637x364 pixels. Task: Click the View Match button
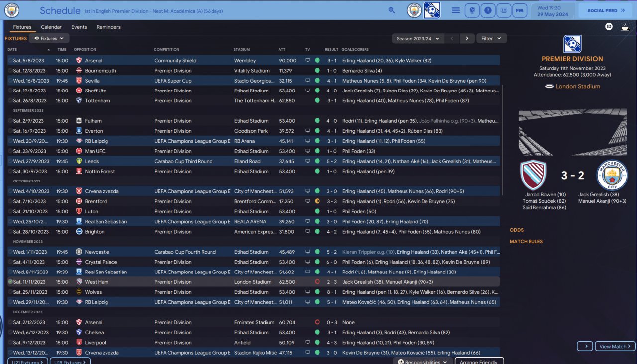[x=615, y=346]
